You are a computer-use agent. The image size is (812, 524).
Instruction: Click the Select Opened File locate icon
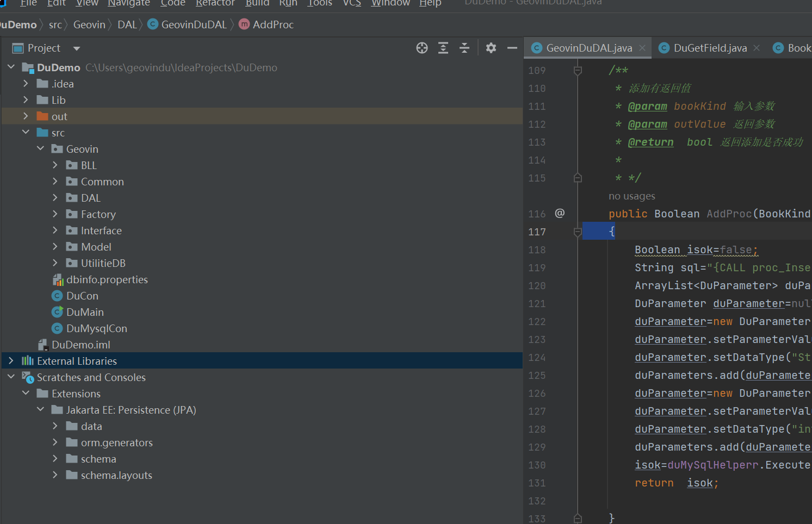[x=422, y=48]
